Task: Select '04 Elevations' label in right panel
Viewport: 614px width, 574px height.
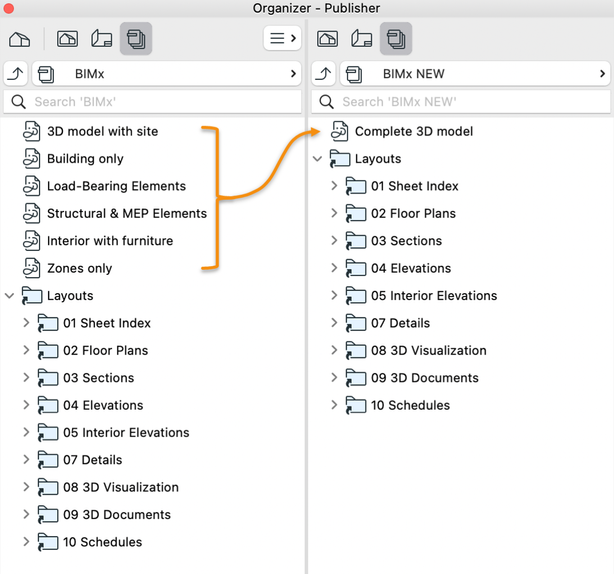Action: [x=411, y=268]
